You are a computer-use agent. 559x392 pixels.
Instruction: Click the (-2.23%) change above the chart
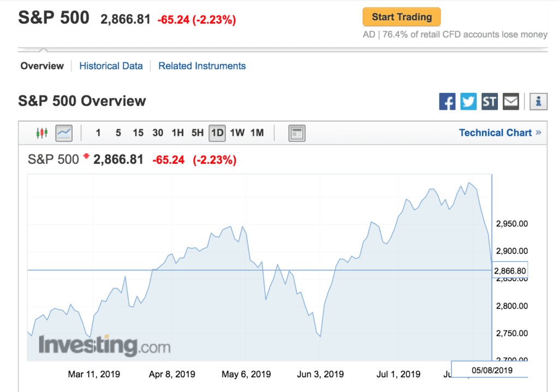coord(215,160)
